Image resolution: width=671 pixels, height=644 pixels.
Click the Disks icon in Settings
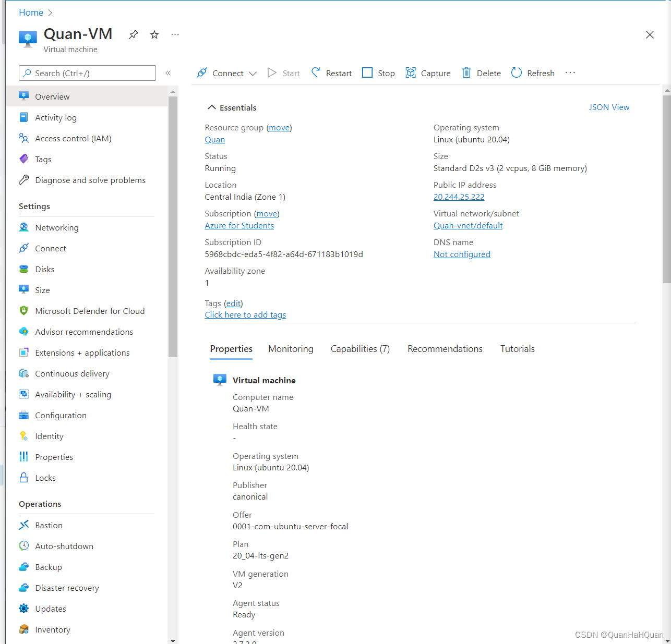pyautogui.click(x=23, y=269)
